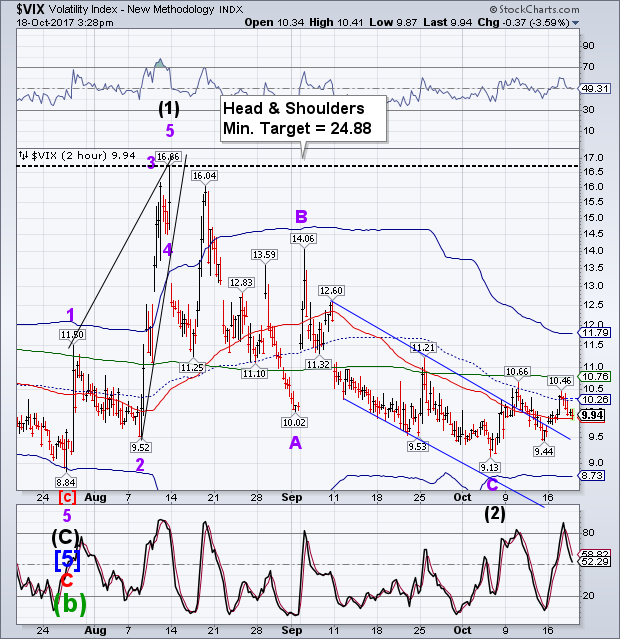
Task: Open the StockCharts.com watermark link
Action: pos(534,9)
